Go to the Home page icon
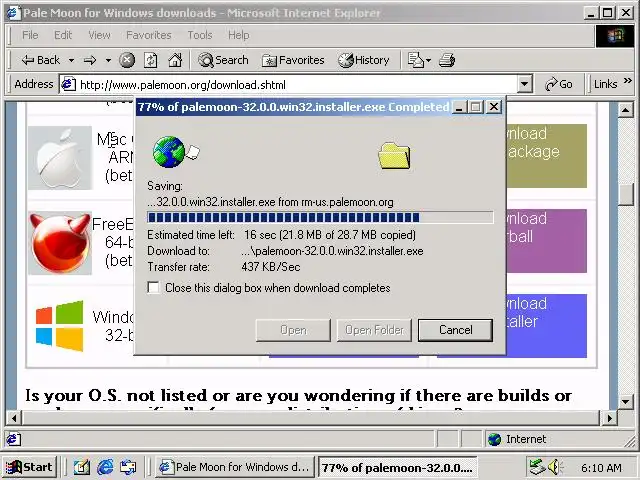The height and width of the screenshot is (480, 640). click(x=175, y=60)
